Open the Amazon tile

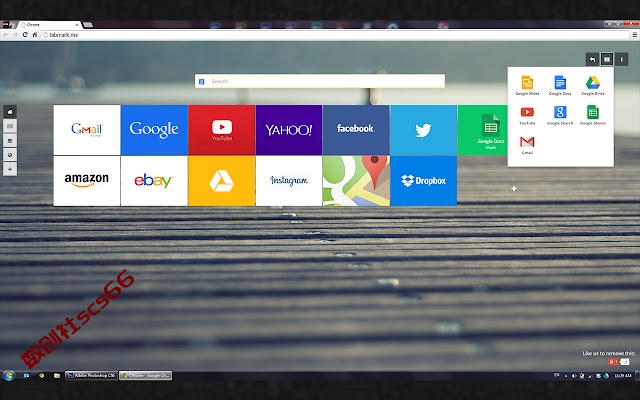pyautogui.click(x=87, y=181)
